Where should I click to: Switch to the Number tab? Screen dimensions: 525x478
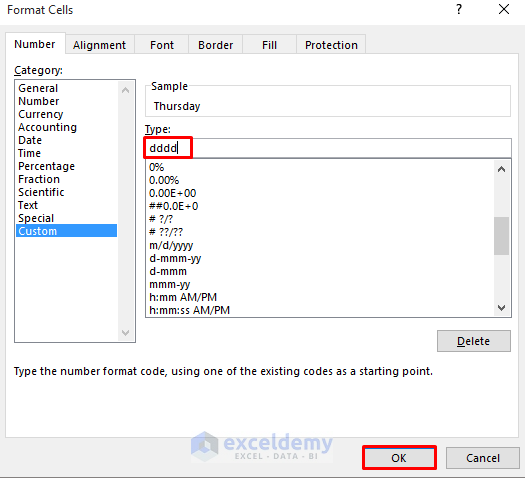pyautogui.click(x=35, y=44)
